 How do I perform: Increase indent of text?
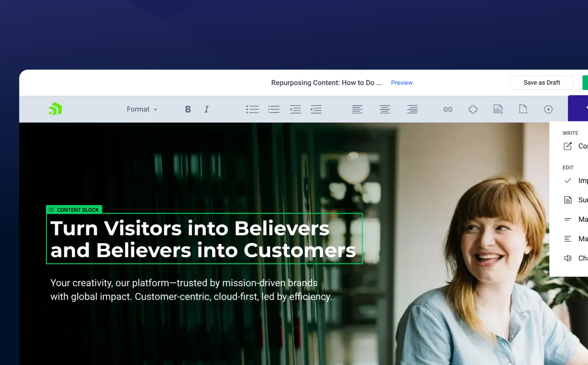295,109
